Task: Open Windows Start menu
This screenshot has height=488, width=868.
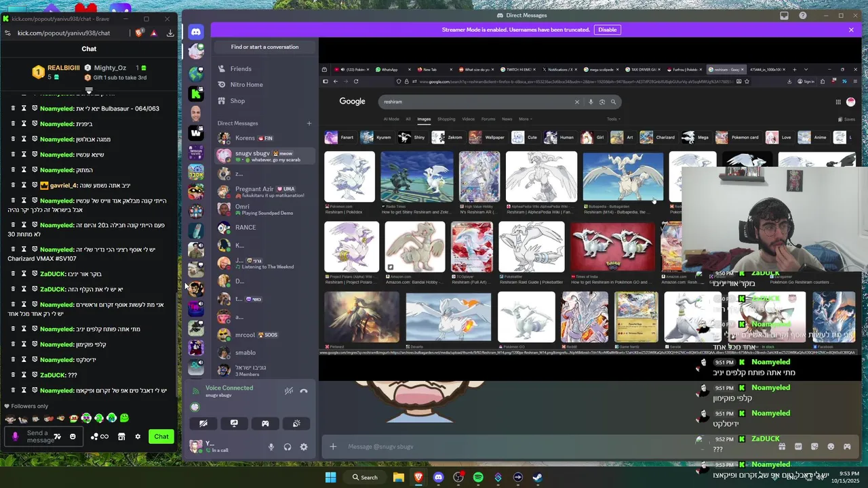Action: pos(330,477)
